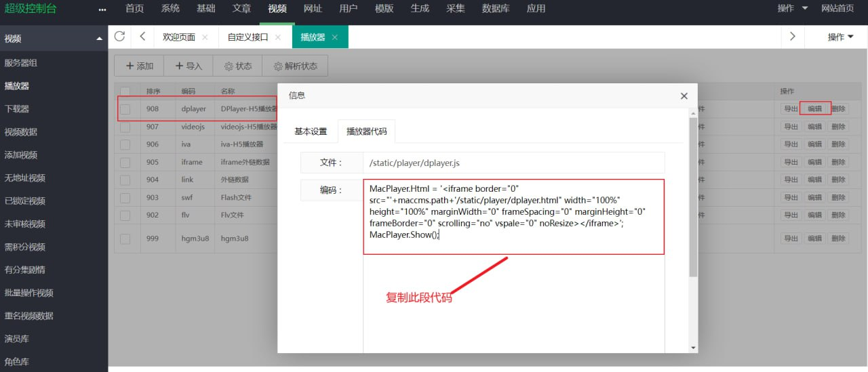Close the 播放器 tab with its X

click(x=334, y=37)
